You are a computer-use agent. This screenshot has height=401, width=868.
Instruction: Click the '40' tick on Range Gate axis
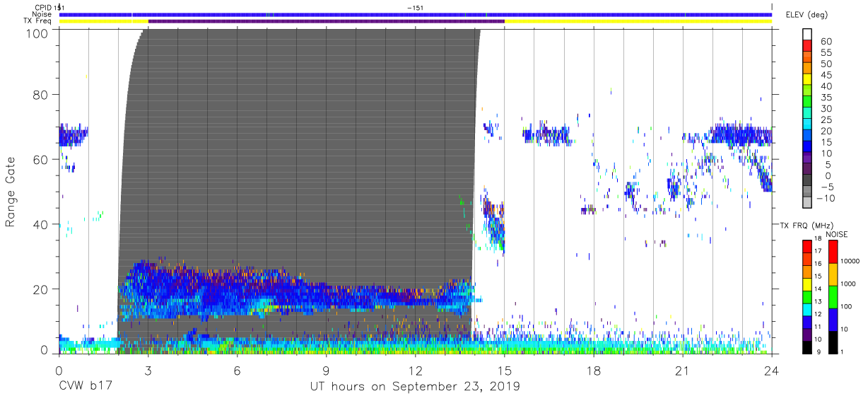42,224
